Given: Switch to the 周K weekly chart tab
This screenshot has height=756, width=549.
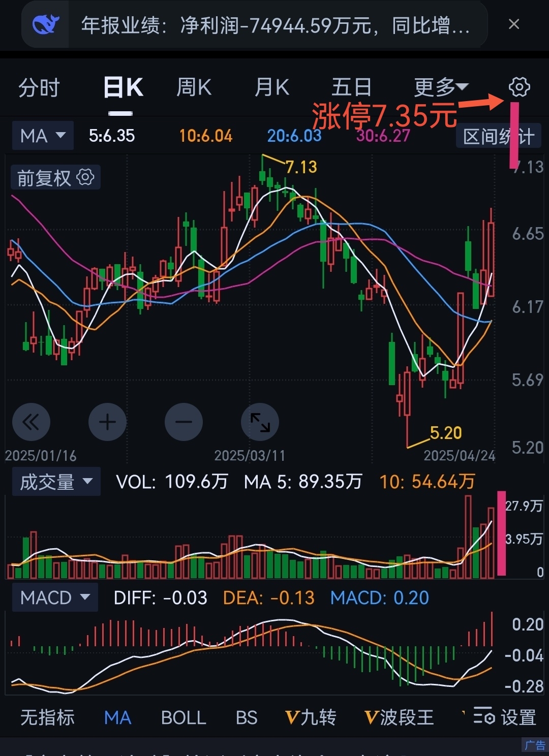Looking at the screenshot, I should [x=194, y=88].
